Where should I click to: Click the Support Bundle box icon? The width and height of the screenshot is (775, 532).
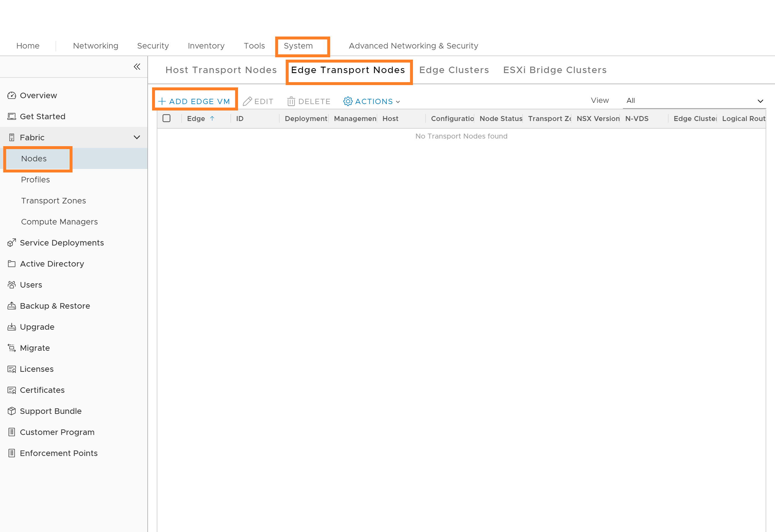(x=12, y=411)
